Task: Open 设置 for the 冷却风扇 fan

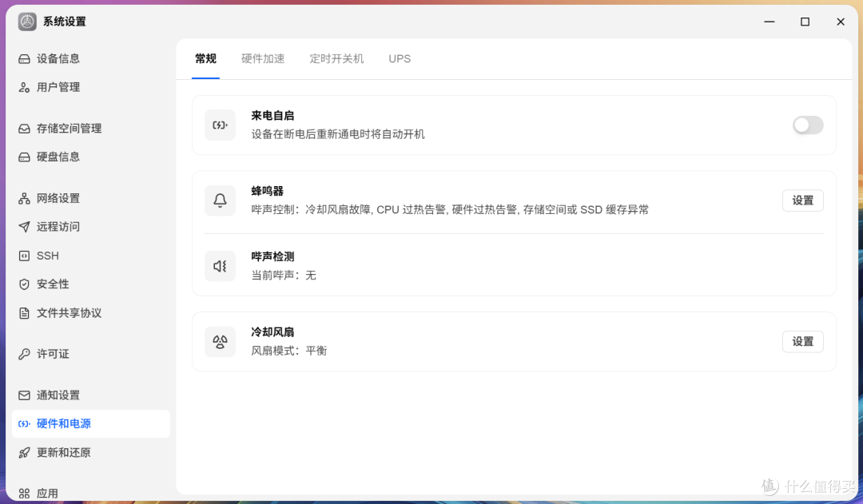Action: (803, 342)
